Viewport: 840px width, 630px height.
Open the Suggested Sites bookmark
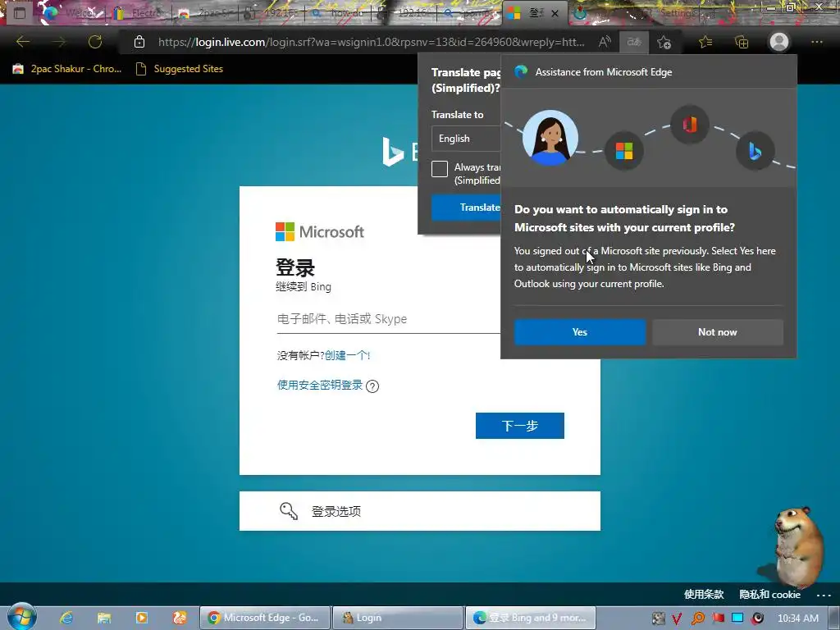(x=180, y=69)
